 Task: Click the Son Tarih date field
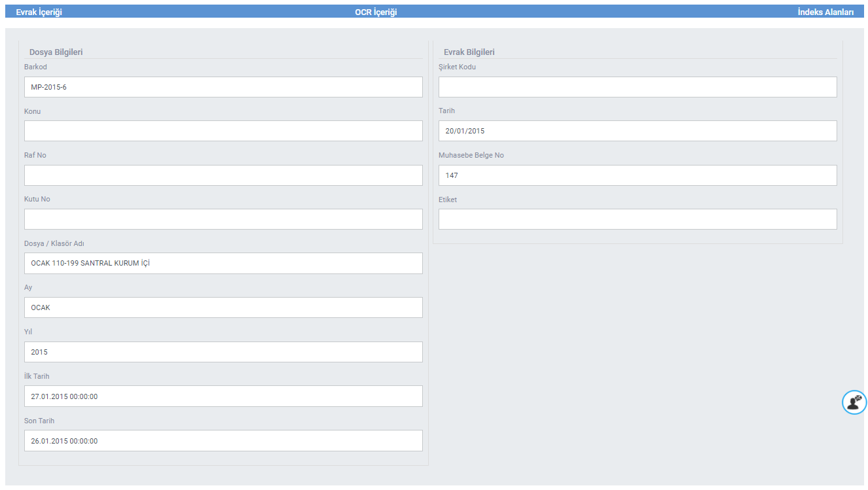pos(223,441)
